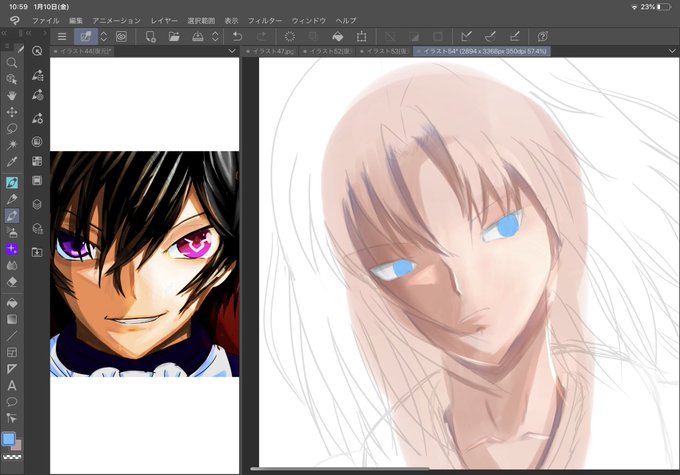Switch to the イラスト44 canvas tab

[x=82, y=51]
